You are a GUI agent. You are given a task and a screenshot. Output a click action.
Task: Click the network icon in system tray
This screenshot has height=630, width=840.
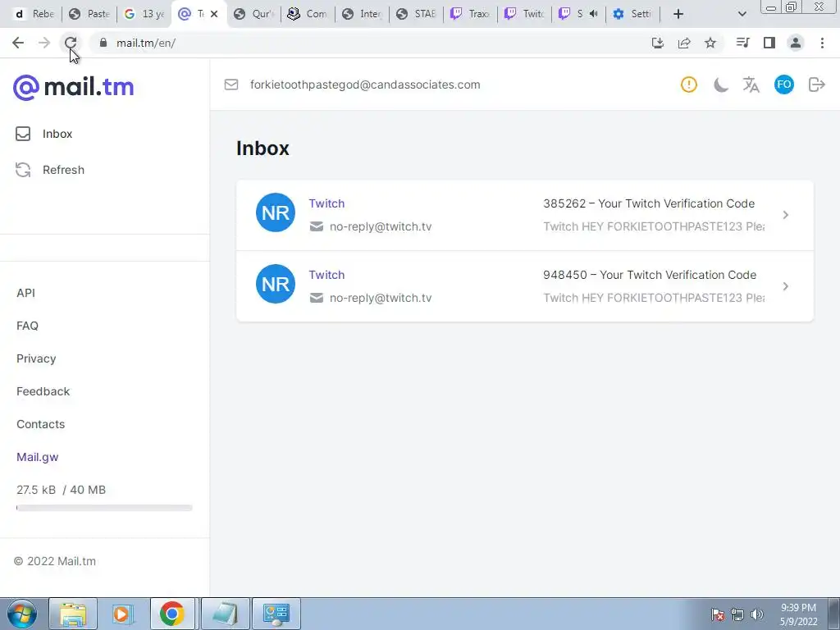coord(737,614)
